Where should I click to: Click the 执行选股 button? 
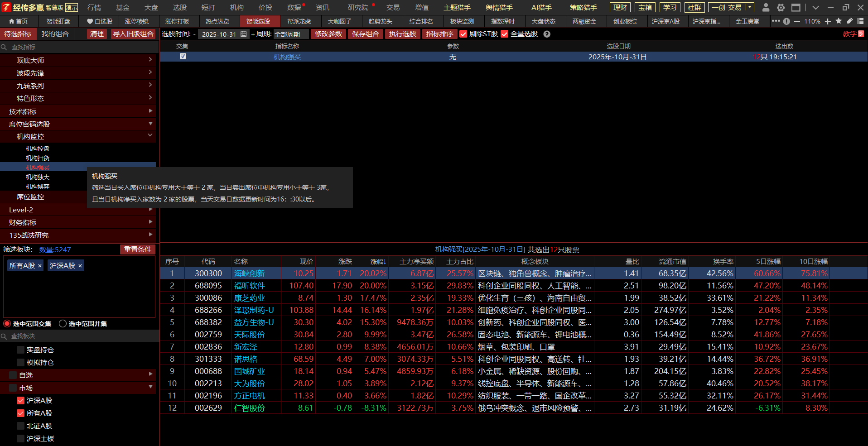402,34
